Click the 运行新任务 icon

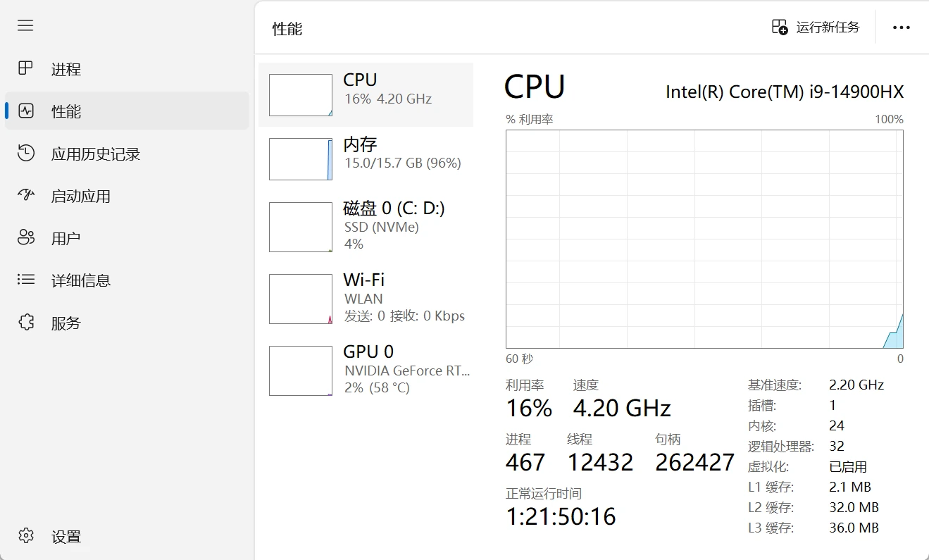(x=780, y=27)
